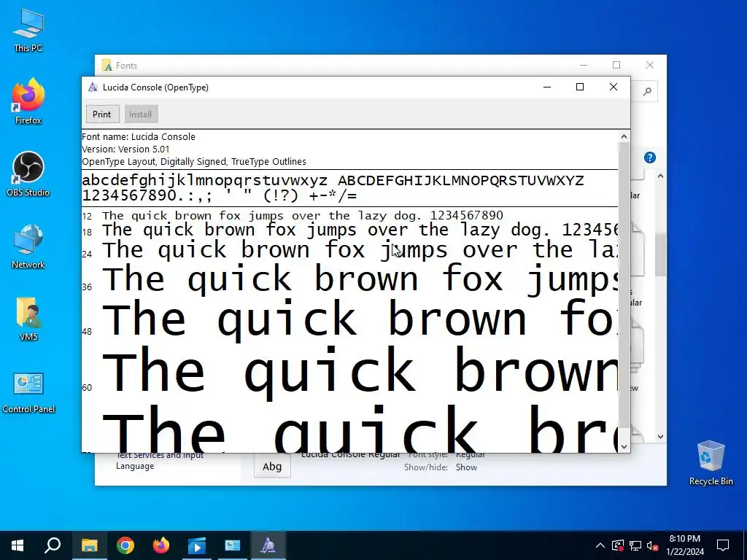Click the font viewer vertical scrollbar thumb
Image resolution: width=747 pixels, height=560 pixels.
(624, 285)
